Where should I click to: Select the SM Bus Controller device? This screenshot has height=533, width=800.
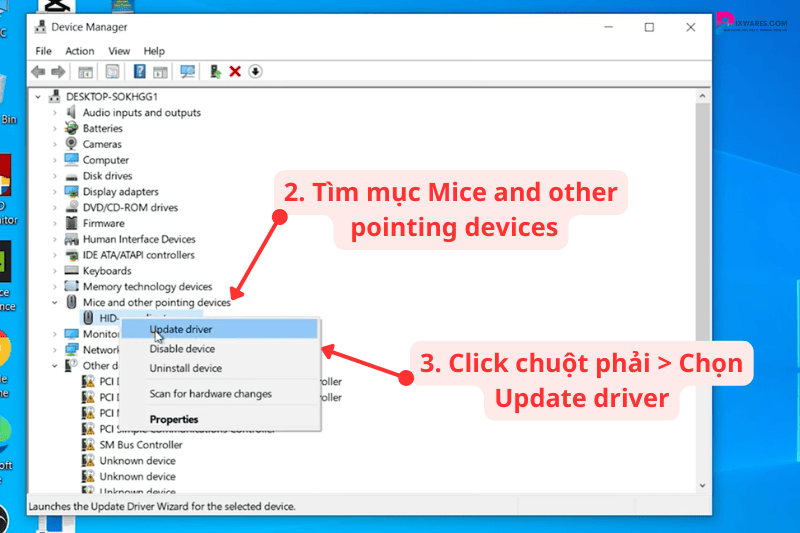point(140,445)
